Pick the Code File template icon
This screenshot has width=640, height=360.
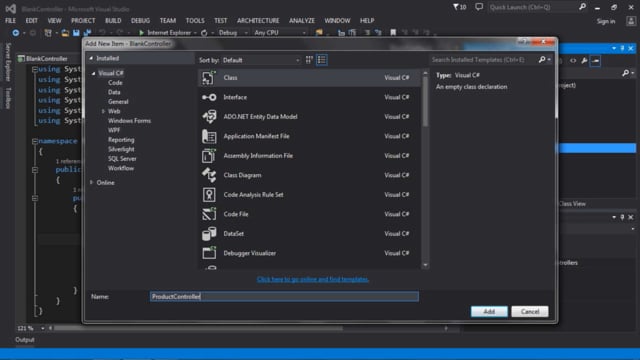coord(209,214)
